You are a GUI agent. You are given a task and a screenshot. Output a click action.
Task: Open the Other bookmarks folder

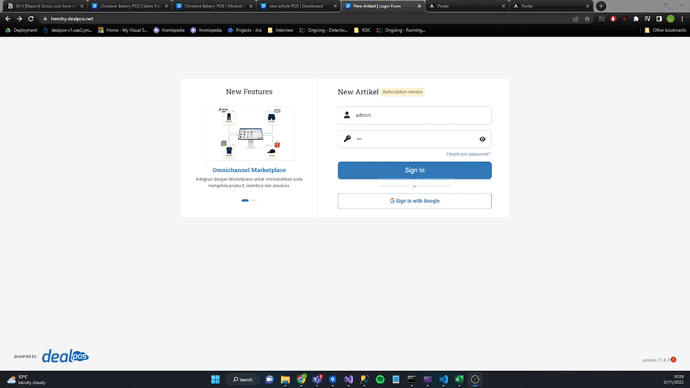tap(665, 30)
